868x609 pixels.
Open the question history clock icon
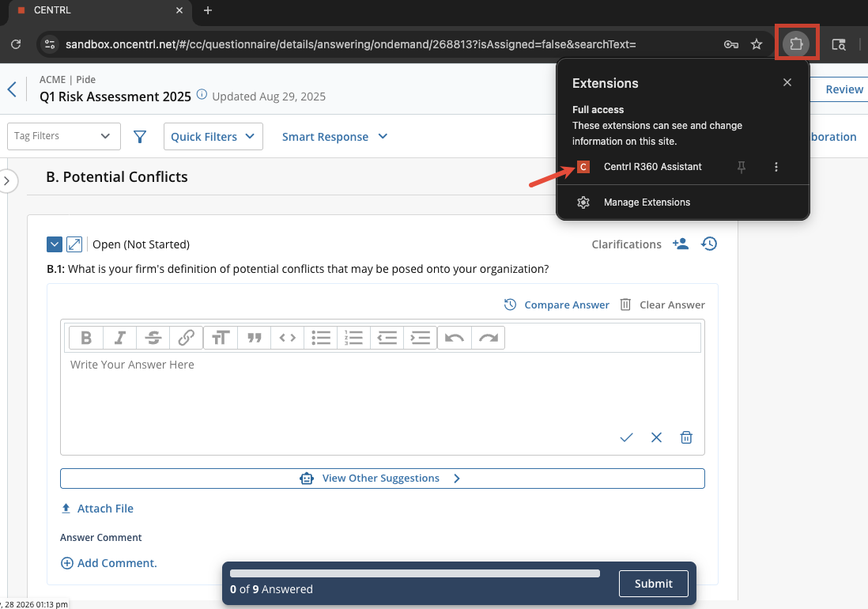tap(709, 244)
